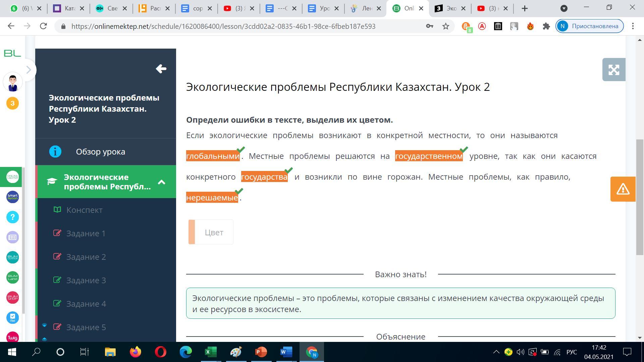The width and height of the screenshot is (644, 362).
Task: Open the Smart Nation sidebar icon
Action: pos(13,197)
